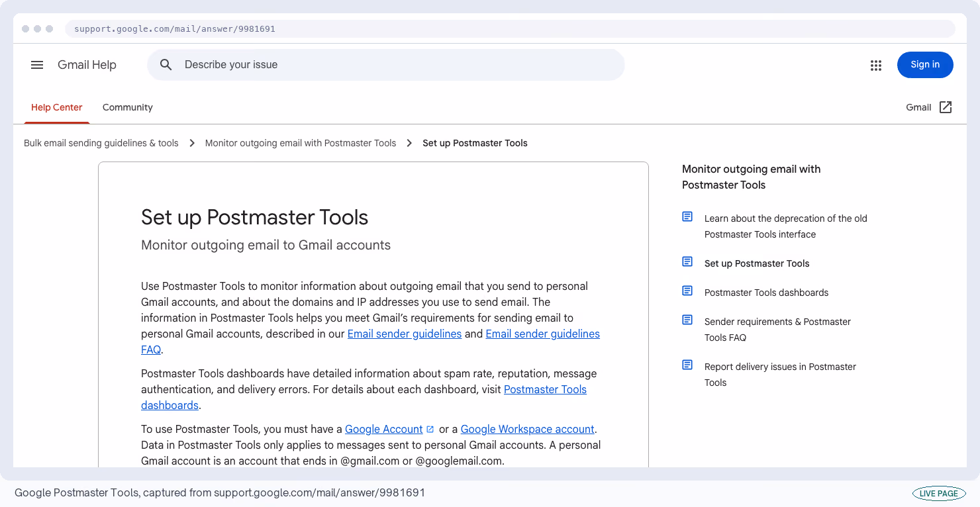Click external-link icon after Google Account
Viewport: 980px width, 507px height.
point(430,429)
